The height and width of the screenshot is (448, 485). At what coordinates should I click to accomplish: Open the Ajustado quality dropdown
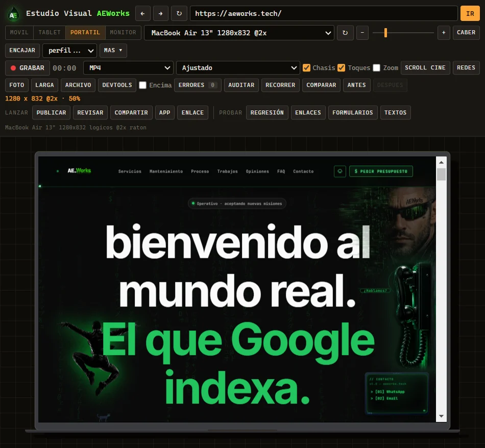coord(238,68)
